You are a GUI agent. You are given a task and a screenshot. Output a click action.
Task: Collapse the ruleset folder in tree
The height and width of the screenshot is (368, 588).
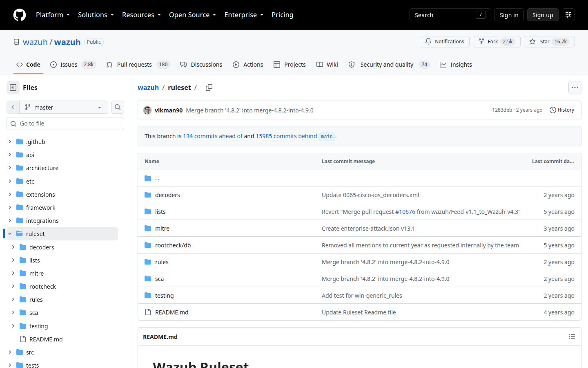point(10,234)
